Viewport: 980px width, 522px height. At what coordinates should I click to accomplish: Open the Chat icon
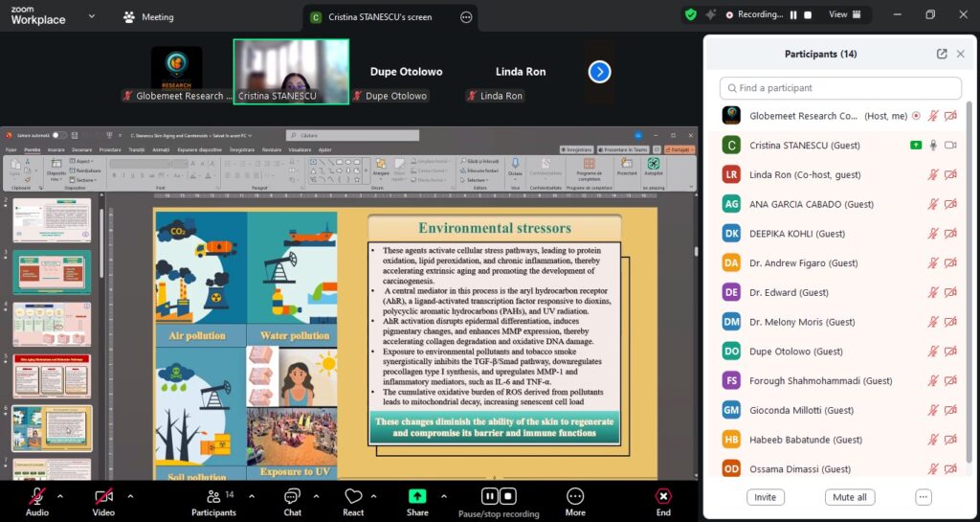293,496
